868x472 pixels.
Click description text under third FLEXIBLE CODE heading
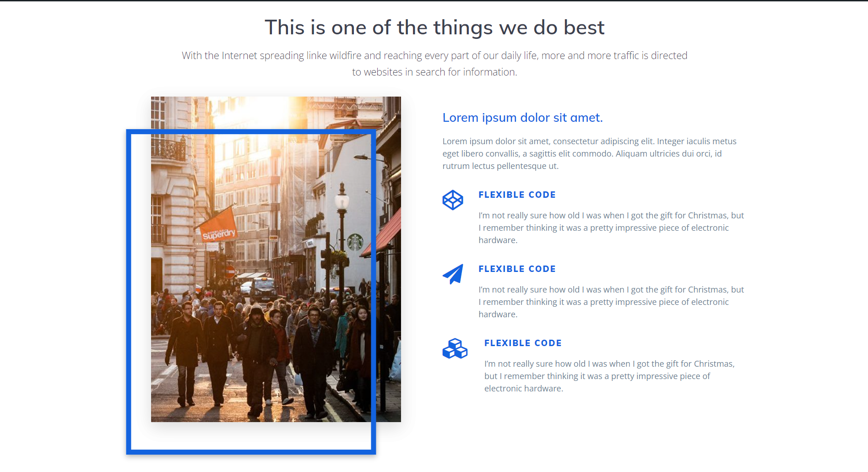[x=609, y=376]
